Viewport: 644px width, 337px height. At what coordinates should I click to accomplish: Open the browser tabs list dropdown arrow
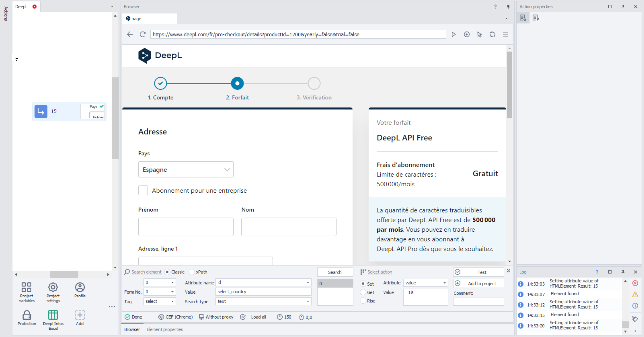pos(507,19)
